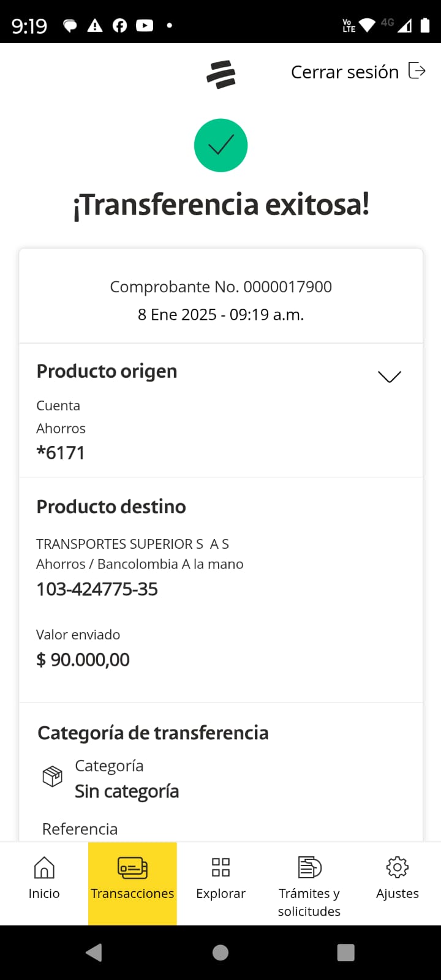Tap the green success checkmark icon
Screen dimensions: 441x980
221,145
